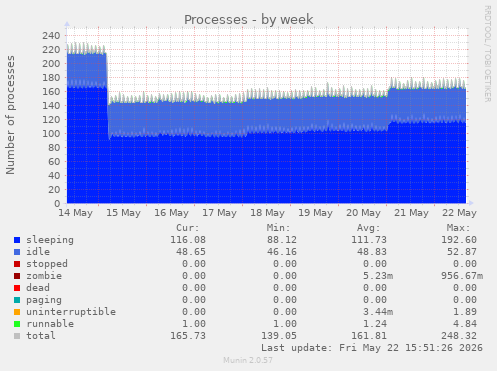Click the uninterruptible legend color swatch
Image resolution: width=497 pixels, height=371 pixels.
17,312
